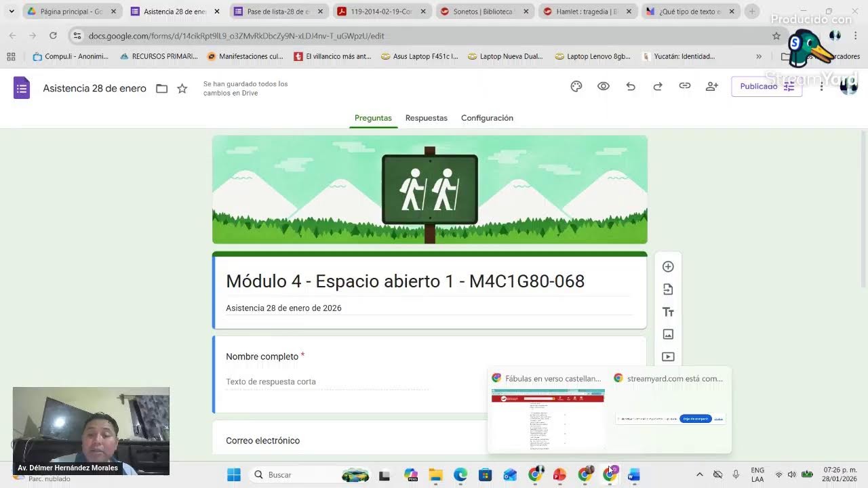The height and width of the screenshot is (488, 868).
Task: Open the Laptop Lenovo 8gb bookmark
Action: pos(593,56)
